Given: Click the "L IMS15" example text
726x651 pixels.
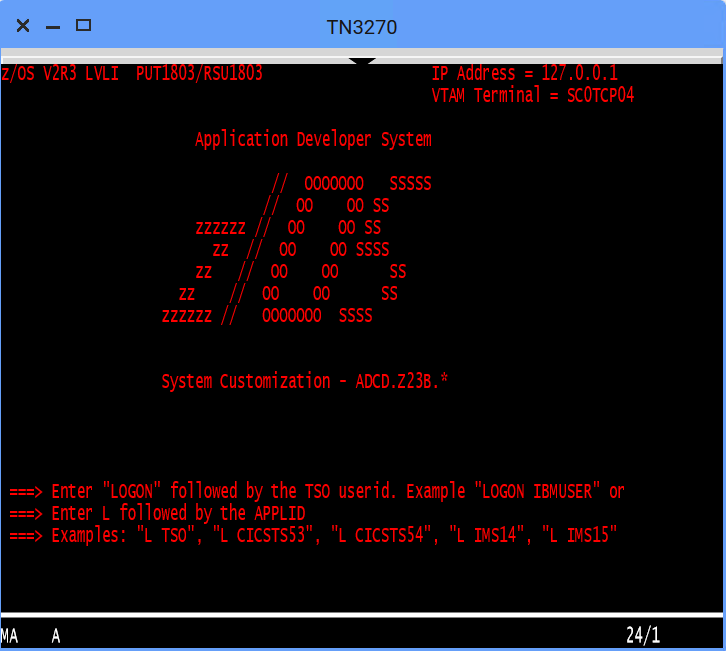Looking at the screenshot, I should click(579, 535).
